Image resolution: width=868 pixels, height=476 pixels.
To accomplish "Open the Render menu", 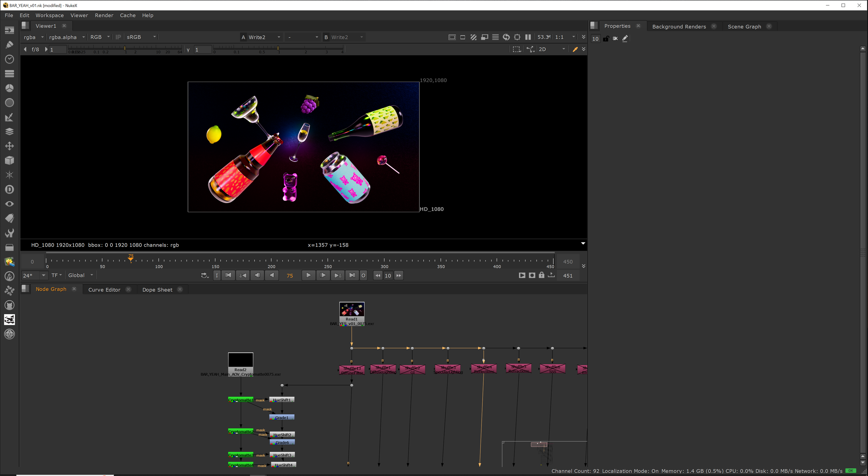I will click(104, 15).
